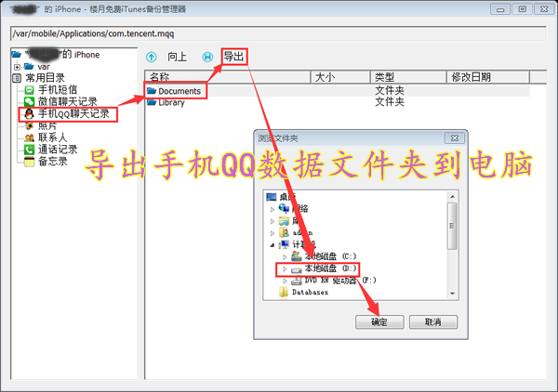Click the blue save icon beside 导出
558x392 pixels.
point(207,57)
